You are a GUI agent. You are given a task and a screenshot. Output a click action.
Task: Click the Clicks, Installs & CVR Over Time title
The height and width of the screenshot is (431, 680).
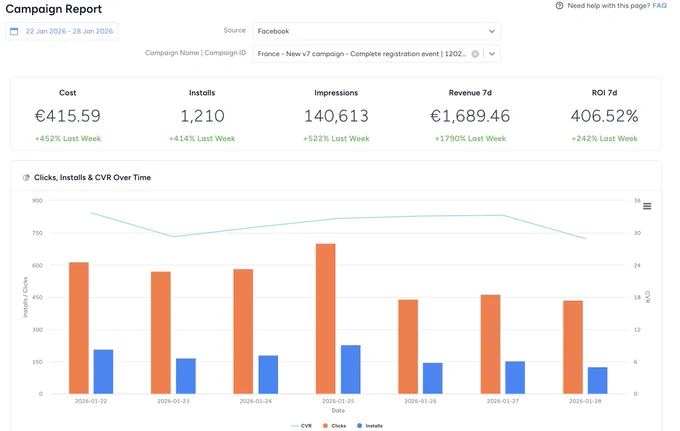point(92,177)
